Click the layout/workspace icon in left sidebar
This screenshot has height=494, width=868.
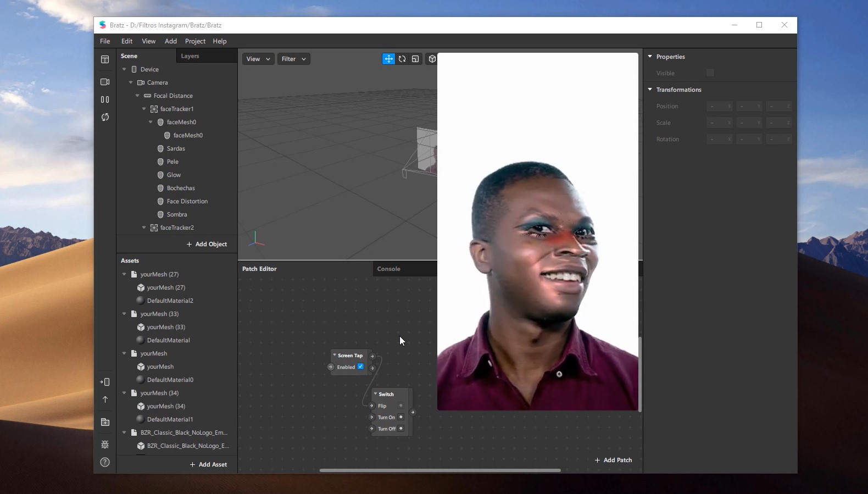click(105, 59)
